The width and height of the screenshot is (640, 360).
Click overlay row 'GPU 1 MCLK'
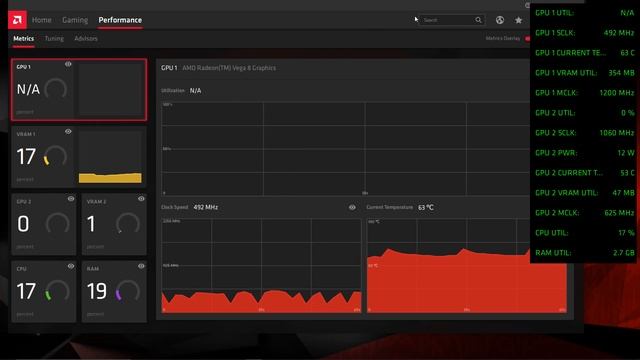584,93
